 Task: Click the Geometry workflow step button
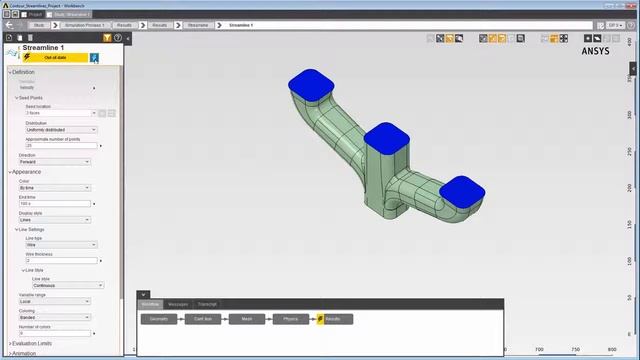(159, 319)
